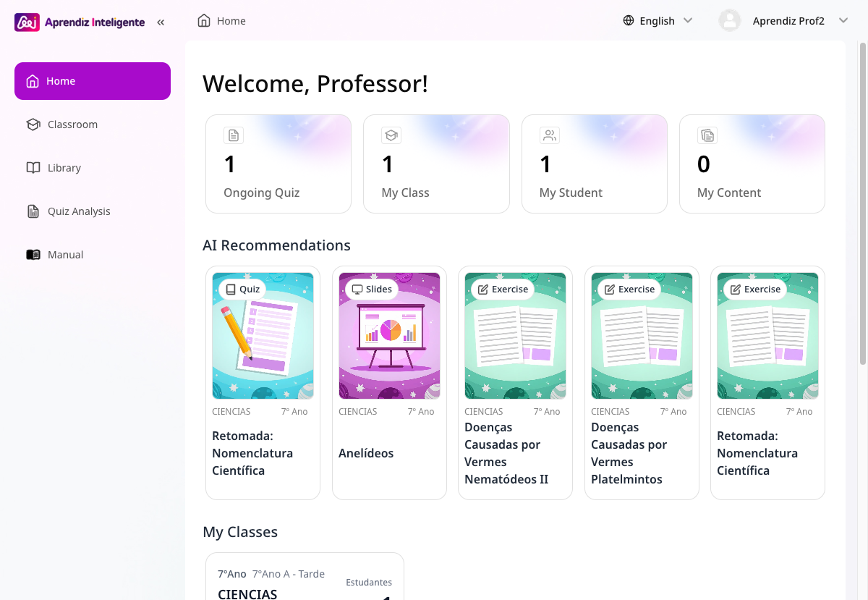The height and width of the screenshot is (600, 868).
Task: Click the Manual book icon
Action: (33, 255)
